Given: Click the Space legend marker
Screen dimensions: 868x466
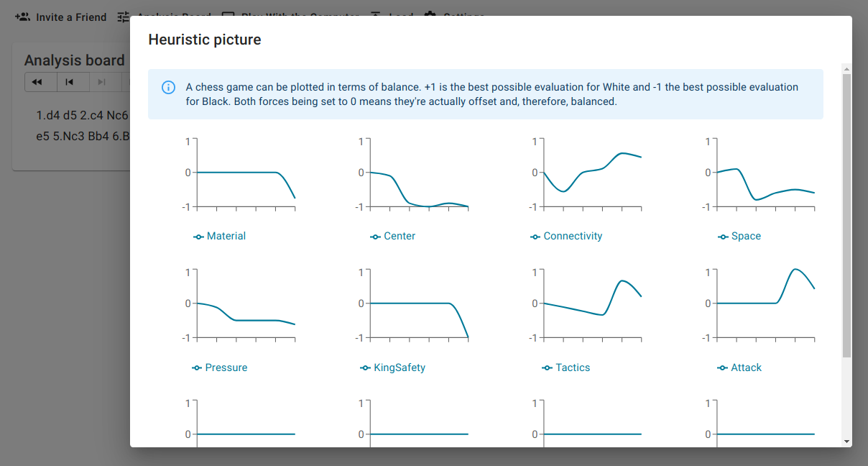Looking at the screenshot, I should click(722, 237).
